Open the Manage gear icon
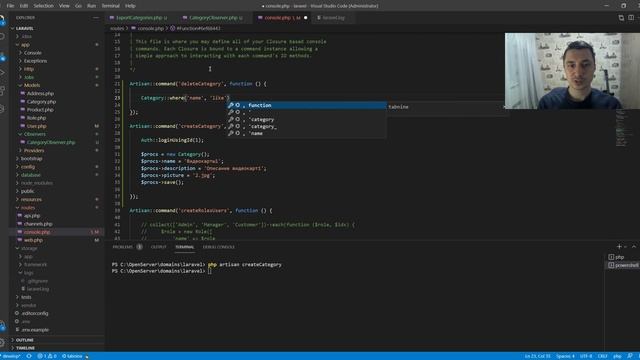The height and width of the screenshot is (360, 640). pyautogui.click(x=2, y=343)
